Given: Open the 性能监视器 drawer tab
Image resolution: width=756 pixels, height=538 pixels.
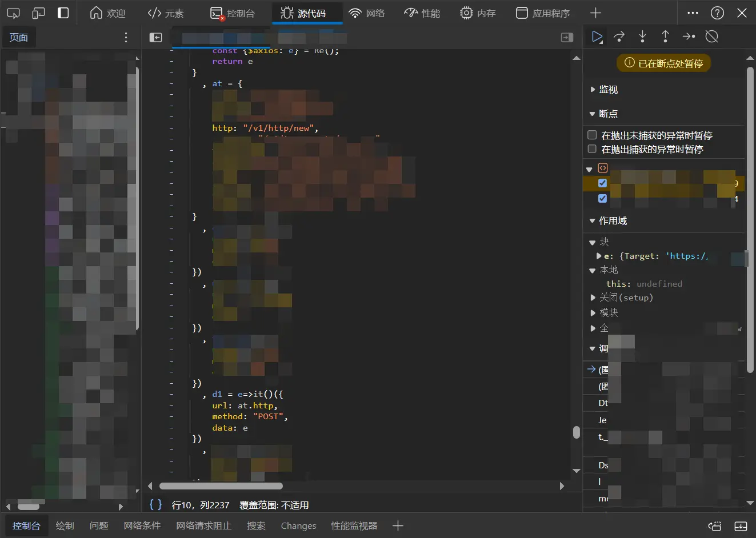Looking at the screenshot, I should click(354, 526).
